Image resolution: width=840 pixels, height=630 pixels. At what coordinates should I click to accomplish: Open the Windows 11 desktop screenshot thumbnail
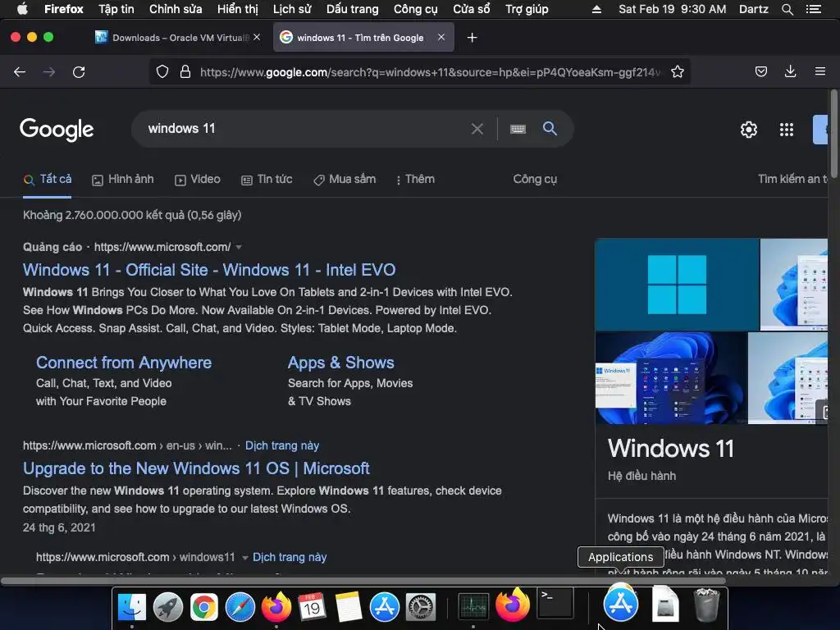(671, 378)
